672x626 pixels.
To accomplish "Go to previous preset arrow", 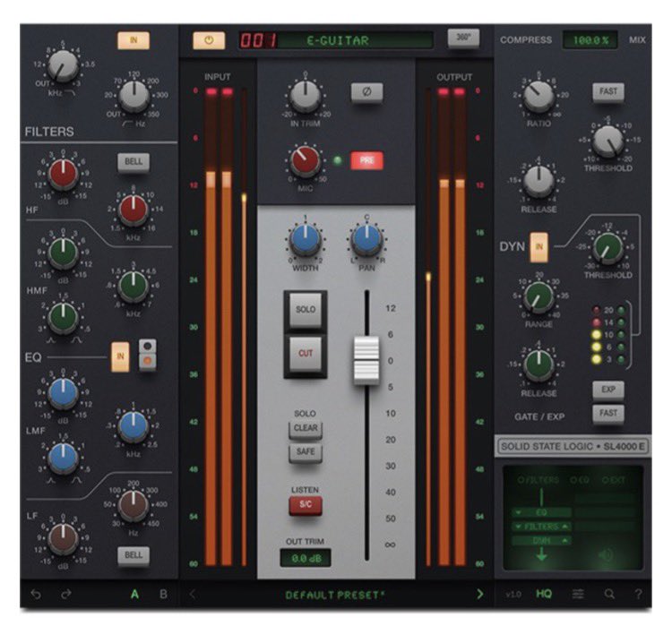I will (193, 594).
